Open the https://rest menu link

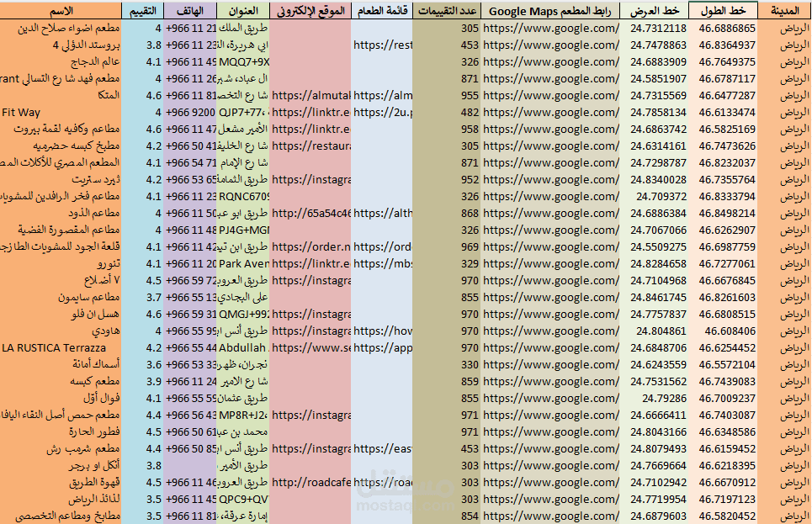point(382,45)
